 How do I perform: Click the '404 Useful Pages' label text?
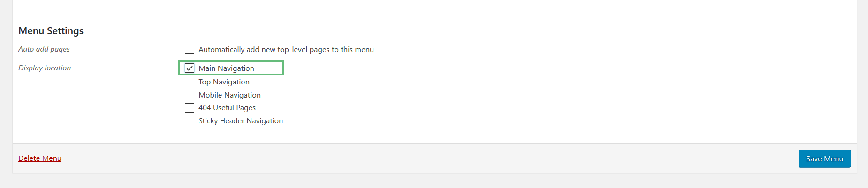point(227,108)
